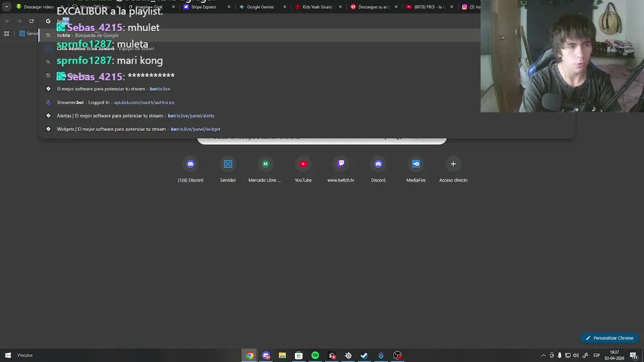Select the botrix.live main site suggestion
Image resolution: width=644 pixels, height=362 pixels.
point(307,89)
